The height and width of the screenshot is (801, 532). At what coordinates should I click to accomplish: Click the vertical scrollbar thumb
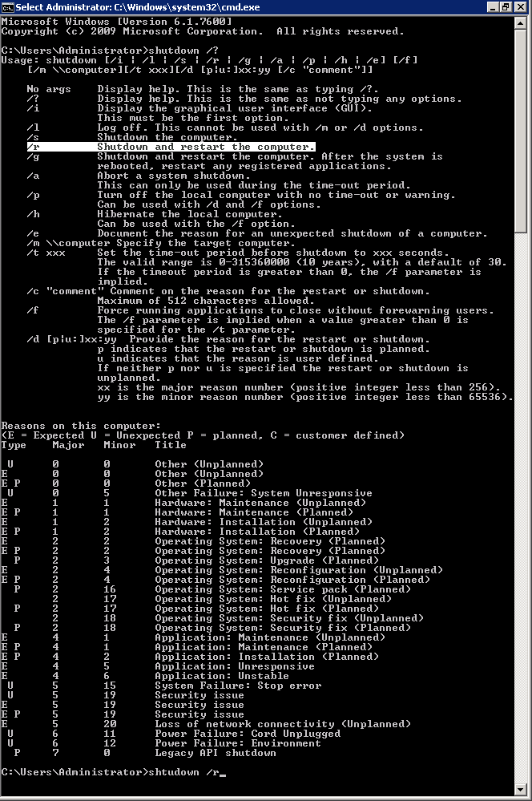[520, 131]
